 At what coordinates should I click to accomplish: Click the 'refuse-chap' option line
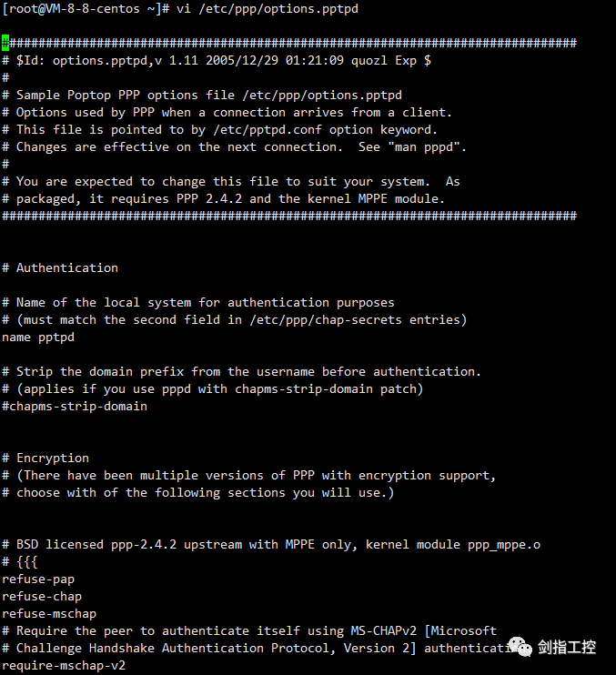pos(42,597)
